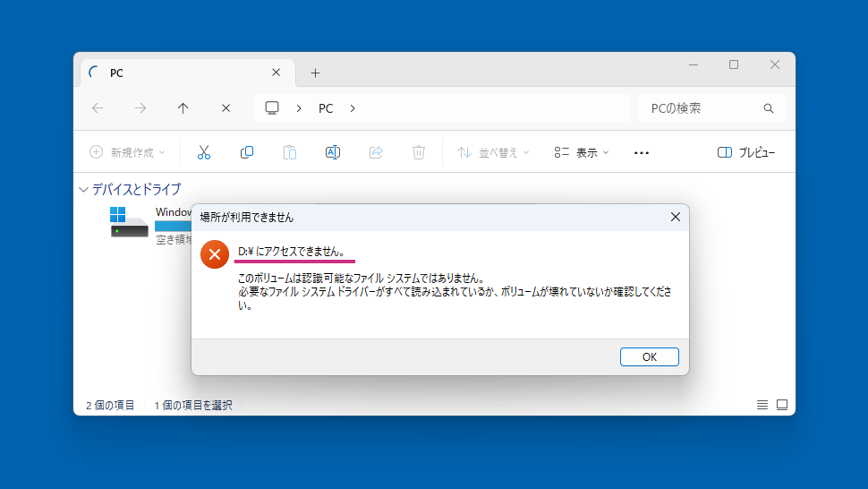Viewport: 868px width, 489px height.
Task: Click the Copy icon in toolbar
Action: 247,152
